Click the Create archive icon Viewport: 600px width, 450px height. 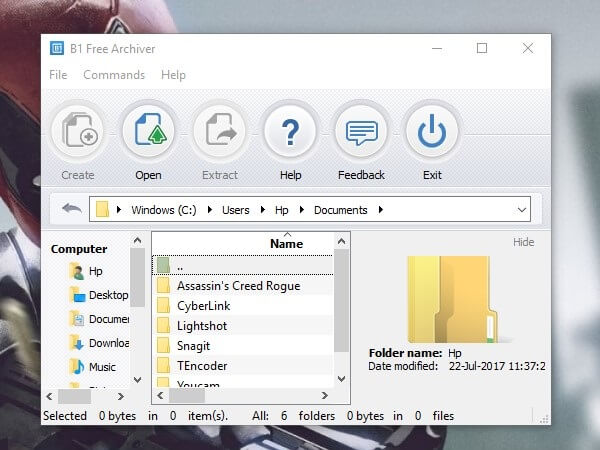[78, 131]
